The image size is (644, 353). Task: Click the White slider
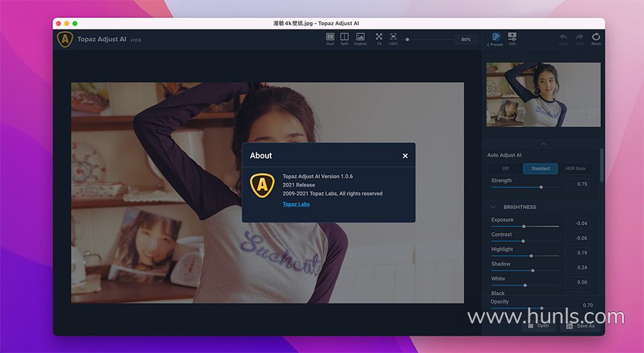(525, 285)
